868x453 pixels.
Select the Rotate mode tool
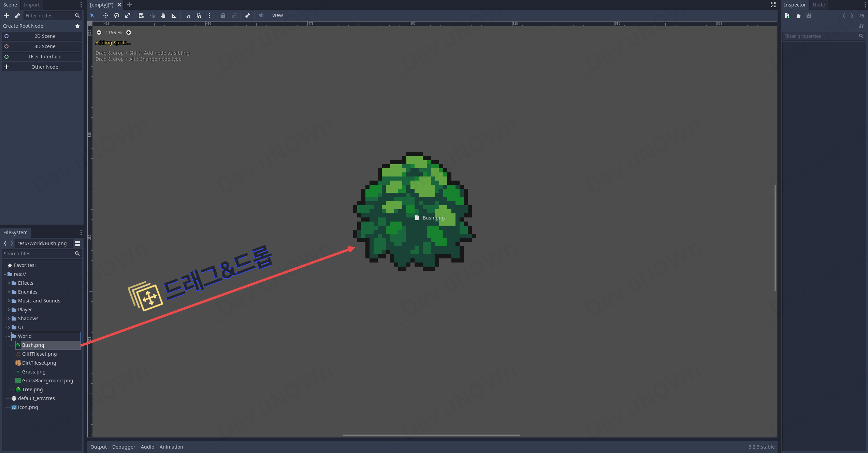(x=117, y=15)
